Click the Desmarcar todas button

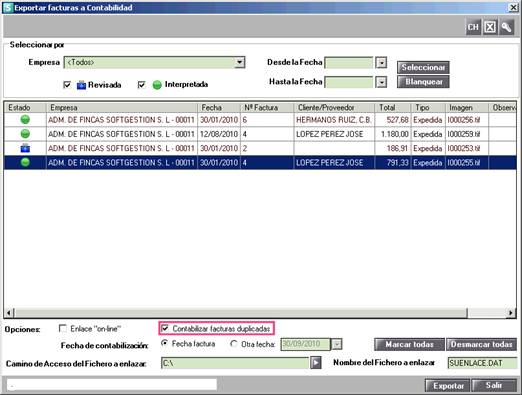point(482,344)
